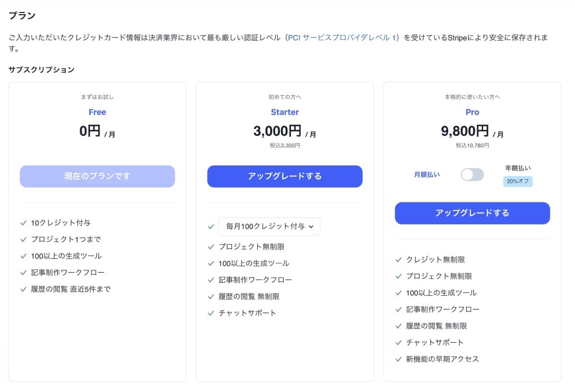
Task: Select the annual billing label
Action: (517, 168)
